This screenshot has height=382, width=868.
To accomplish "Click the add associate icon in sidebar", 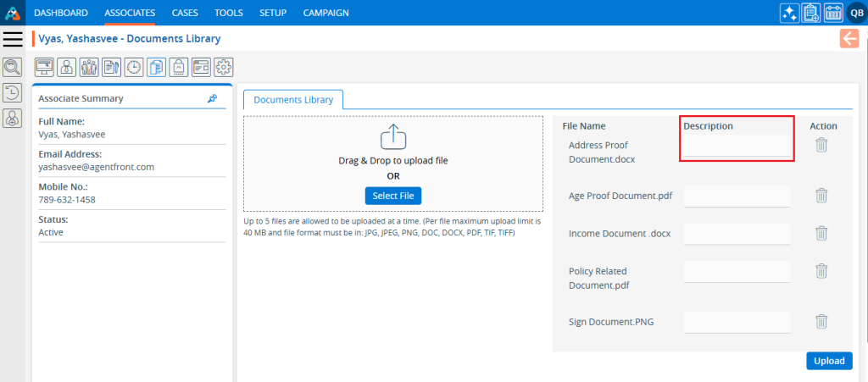I will (x=13, y=119).
